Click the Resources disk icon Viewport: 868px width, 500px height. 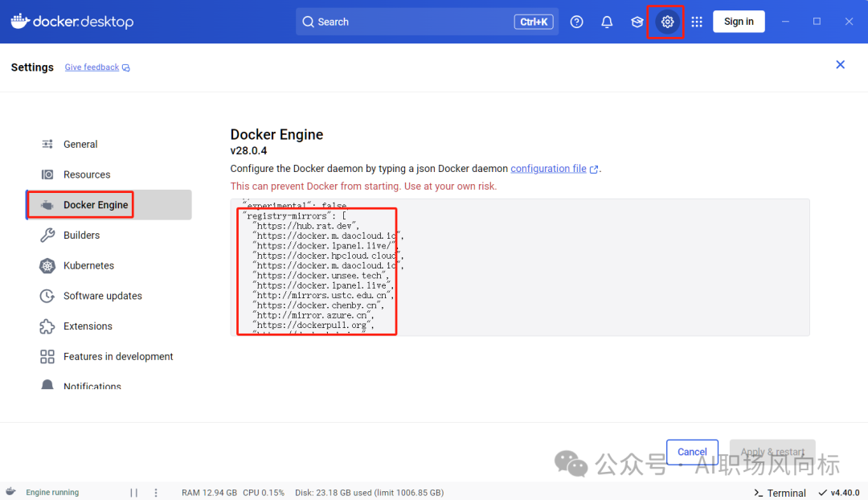coord(47,174)
